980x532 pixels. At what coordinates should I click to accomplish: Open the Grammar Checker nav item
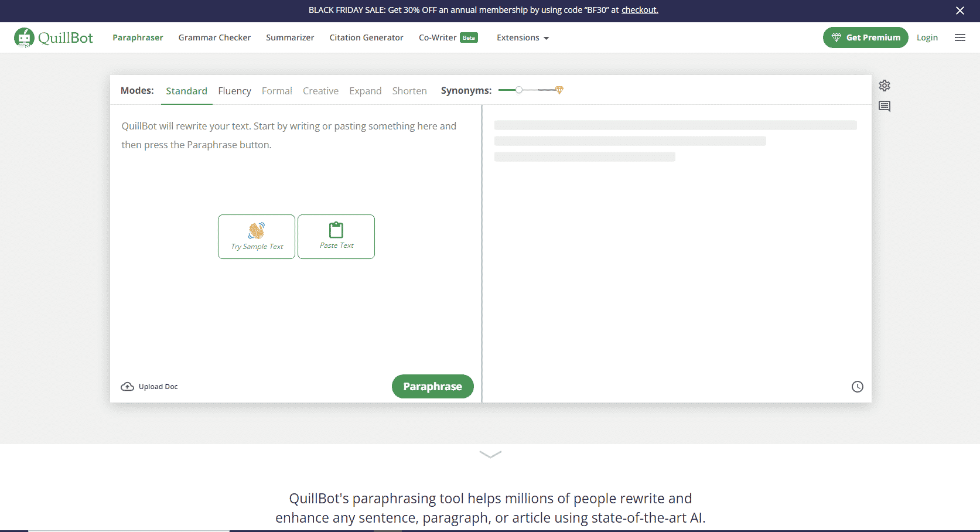[214, 37]
